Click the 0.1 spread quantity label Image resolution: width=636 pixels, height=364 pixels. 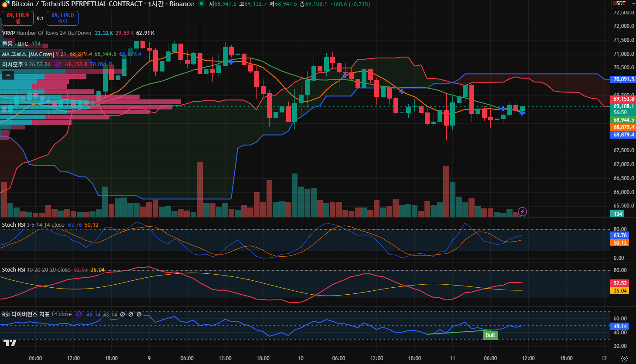(40, 18)
